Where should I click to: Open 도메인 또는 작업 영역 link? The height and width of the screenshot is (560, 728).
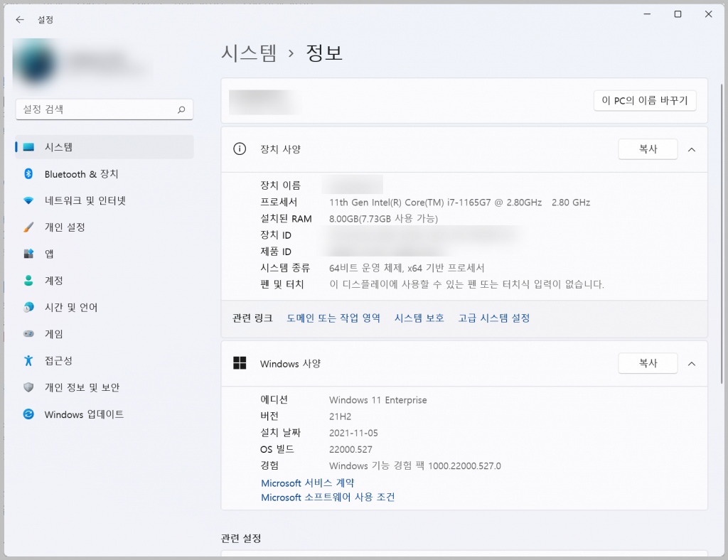[x=333, y=318]
